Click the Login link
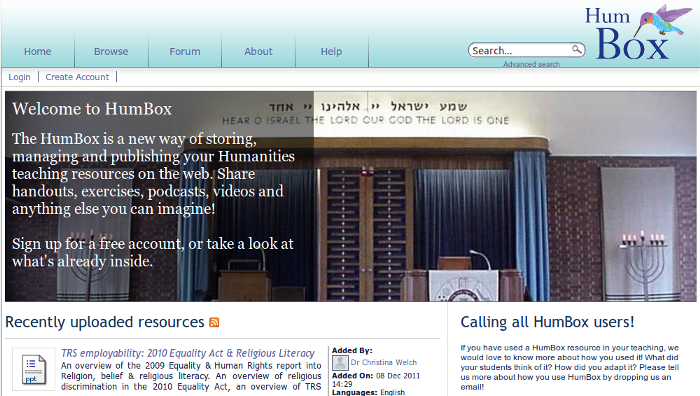This screenshot has width=700, height=396. coord(19,77)
